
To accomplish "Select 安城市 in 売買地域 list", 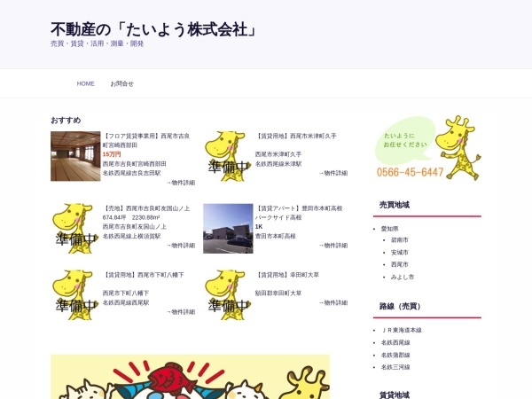I will [399, 253].
